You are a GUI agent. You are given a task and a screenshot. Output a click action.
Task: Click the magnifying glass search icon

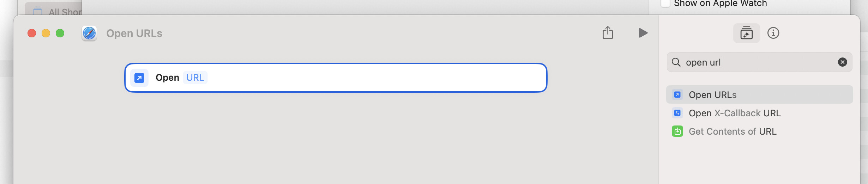[x=676, y=62]
